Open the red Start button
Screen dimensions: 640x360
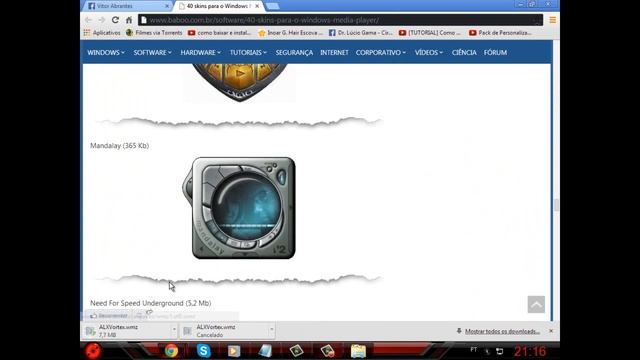[93, 351]
